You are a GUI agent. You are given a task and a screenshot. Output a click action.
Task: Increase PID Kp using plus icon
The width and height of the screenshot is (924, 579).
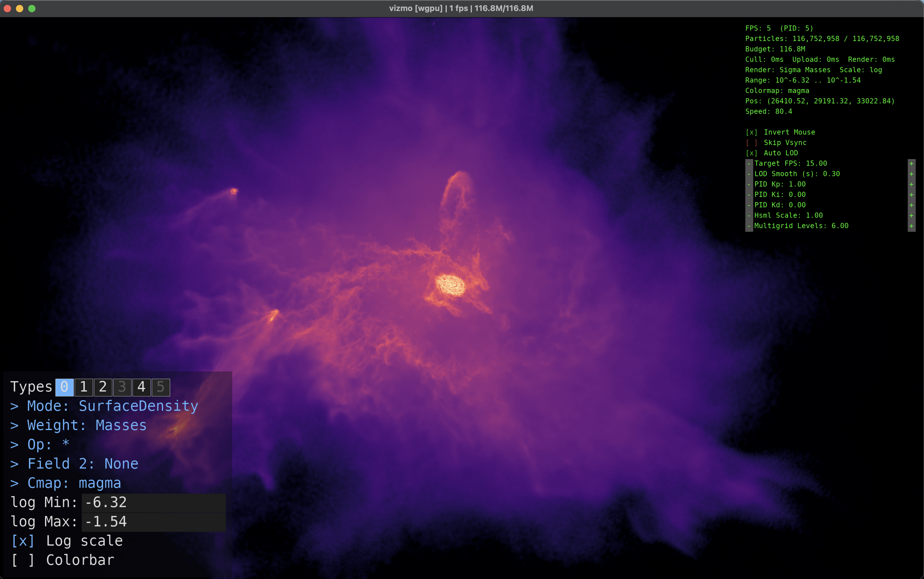coord(911,184)
